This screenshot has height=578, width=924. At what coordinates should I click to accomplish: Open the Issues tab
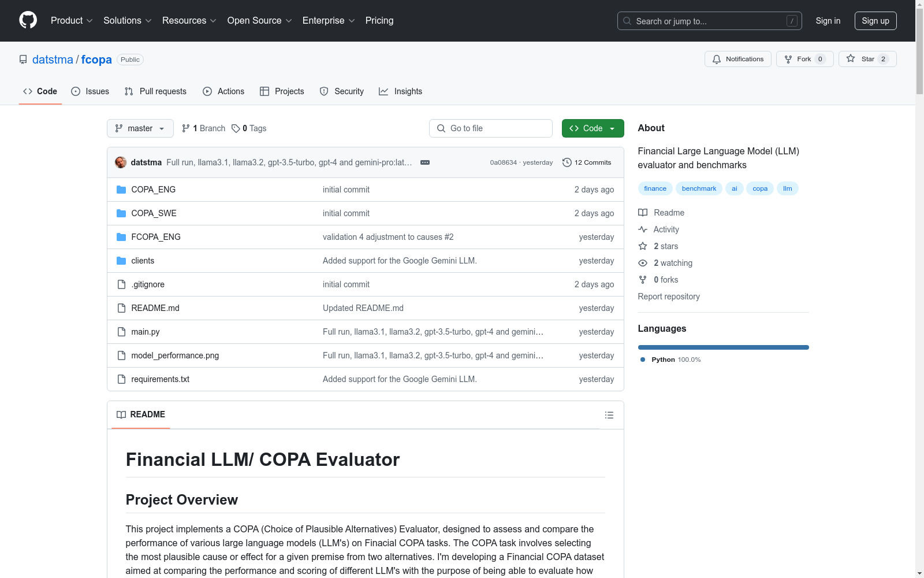(90, 91)
